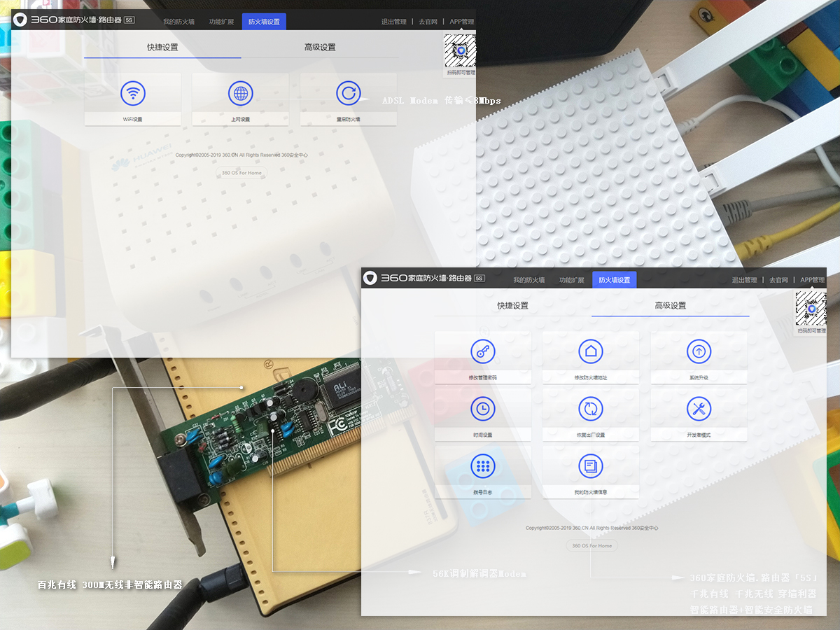
Task: Open 拨号日志 keypad icon in the lower window
Action: (x=483, y=465)
